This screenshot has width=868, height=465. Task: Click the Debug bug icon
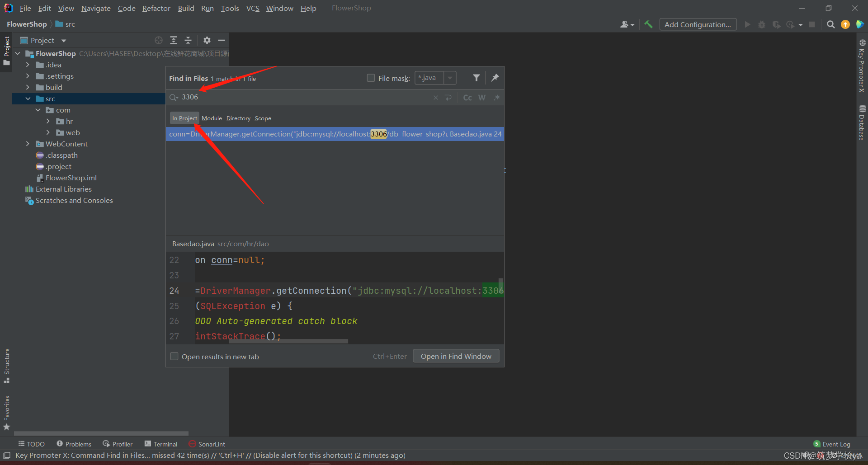pyautogui.click(x=762, y=24)
